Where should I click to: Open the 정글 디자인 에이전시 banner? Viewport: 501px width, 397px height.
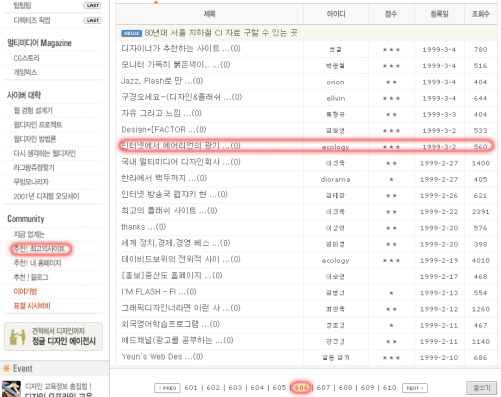[x=53, y=336]
